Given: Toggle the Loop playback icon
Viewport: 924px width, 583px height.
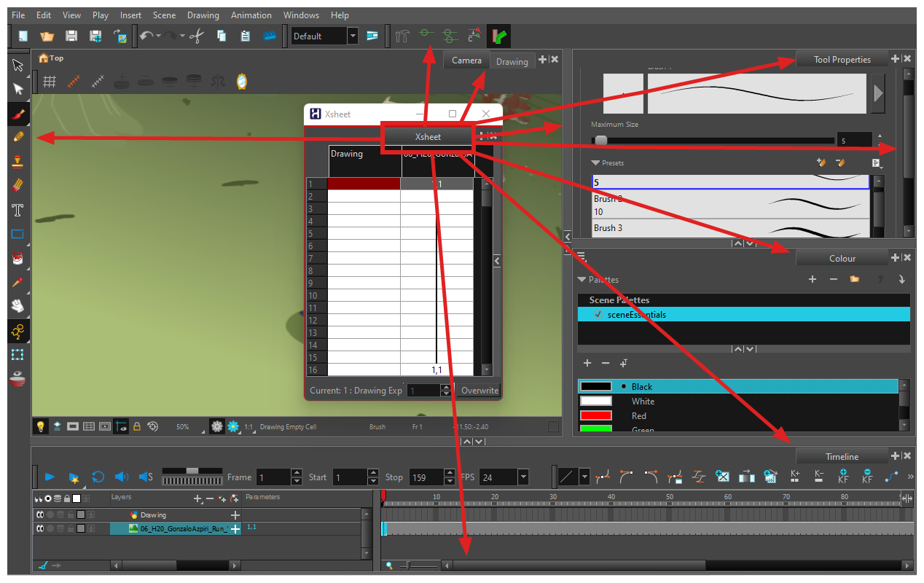Looking at the screenshot, I should pyautogui.click(x=98, y=477).
